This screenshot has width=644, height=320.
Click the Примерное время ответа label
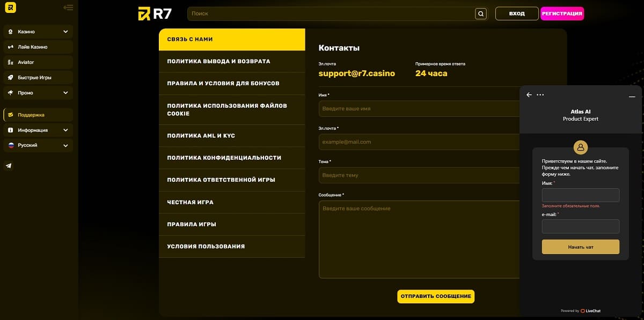tap(440, 64)
